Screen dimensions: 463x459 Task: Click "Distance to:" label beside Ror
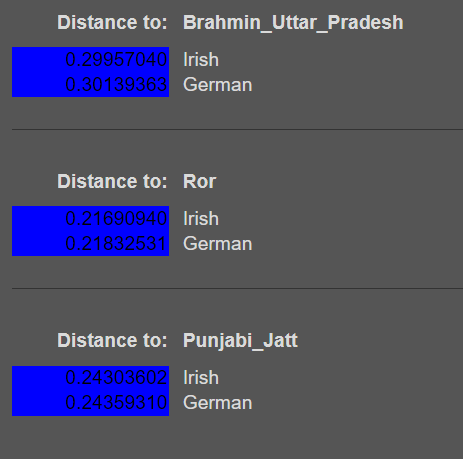pos(112,182)
